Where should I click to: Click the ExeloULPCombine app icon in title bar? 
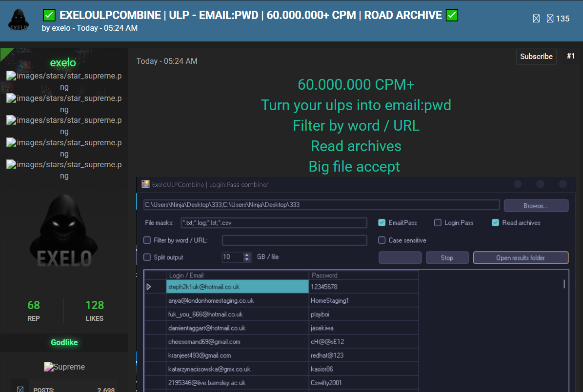click(145, 184)
